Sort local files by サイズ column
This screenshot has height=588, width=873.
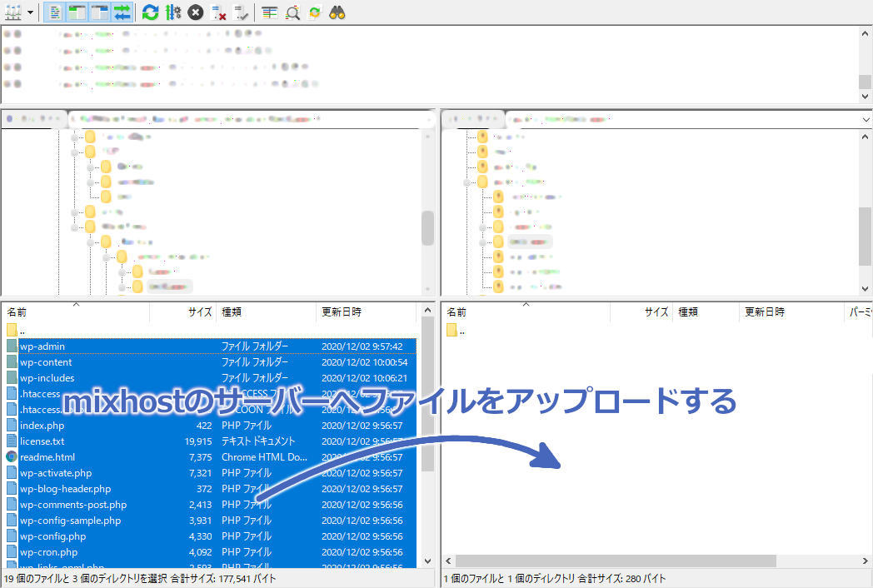click(x=182, y=312)
